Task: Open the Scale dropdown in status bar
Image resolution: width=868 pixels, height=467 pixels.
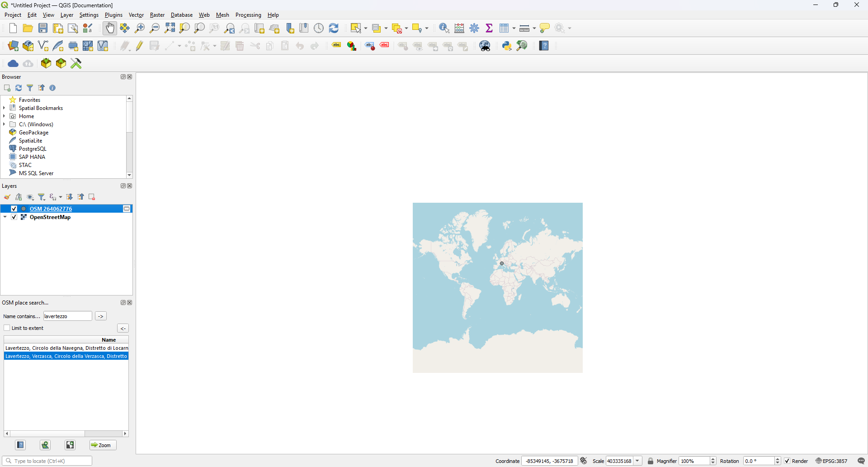Action: pyautogui.click(x=638, y=461)
